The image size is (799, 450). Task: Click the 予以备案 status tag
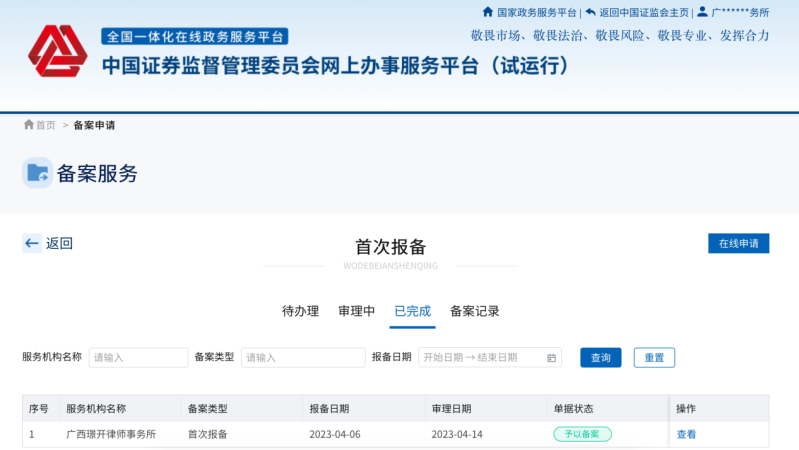point(582,435)
